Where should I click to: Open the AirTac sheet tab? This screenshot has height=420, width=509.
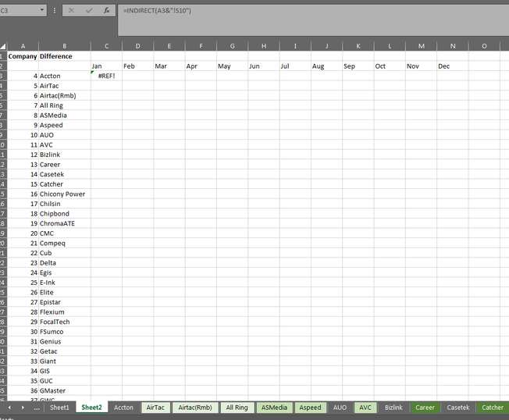coord(155,408)
